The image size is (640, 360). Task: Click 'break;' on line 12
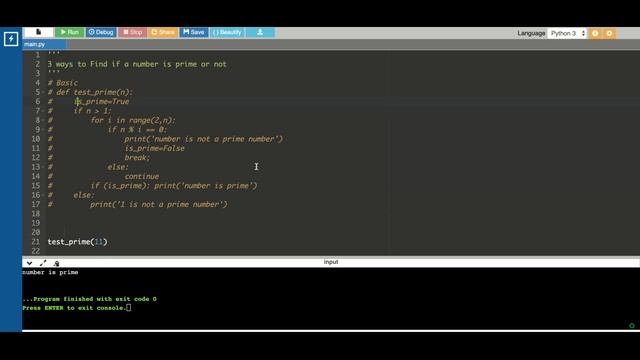click(x=138, y=158)
